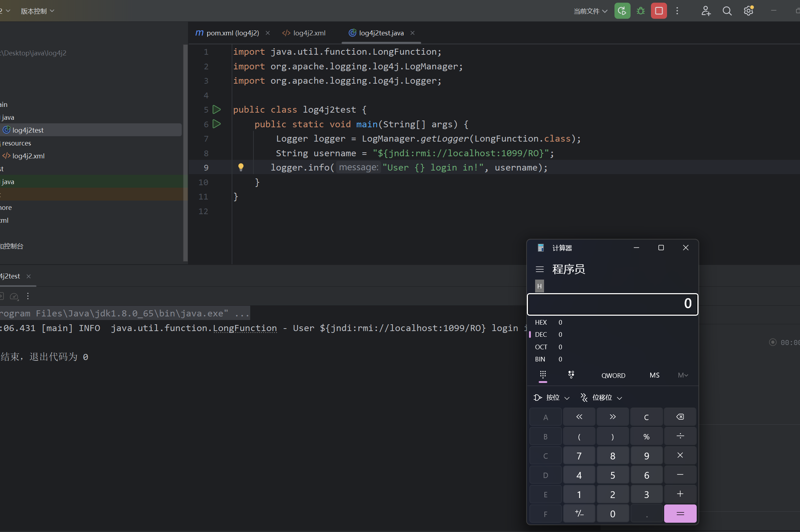Switch to the pom.xml (log4j2) tab
The image size is (800, 532).
point(232,33)
